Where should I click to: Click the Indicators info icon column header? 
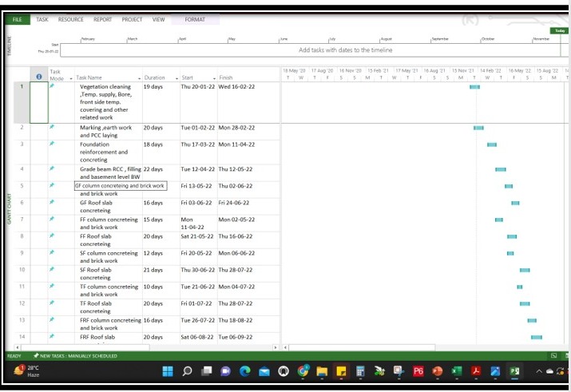pos(38,77)
